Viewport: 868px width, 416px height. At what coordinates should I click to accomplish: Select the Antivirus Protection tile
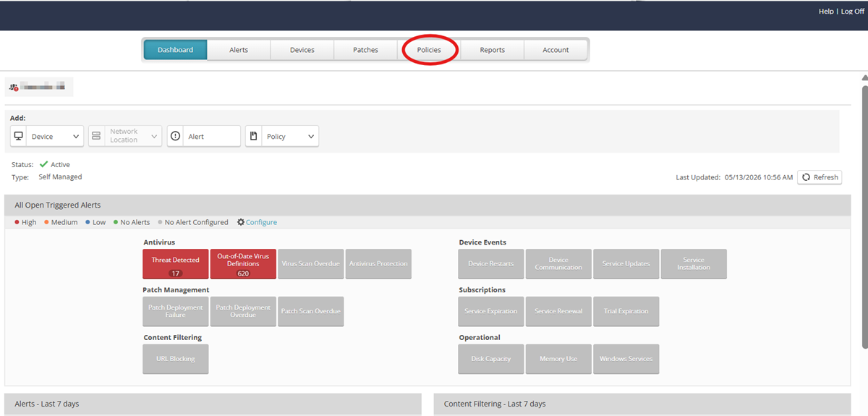[x=378, y=264]
